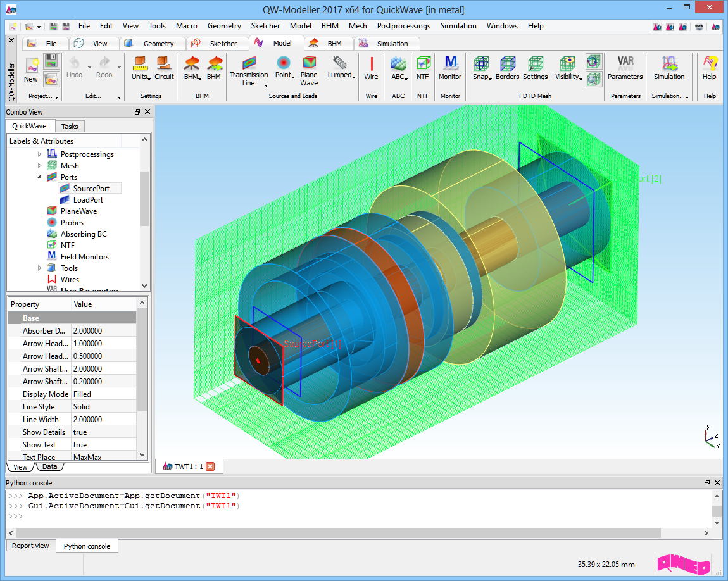Open the Windows menu
Screen dimensions: 728x581
(502, 26)
